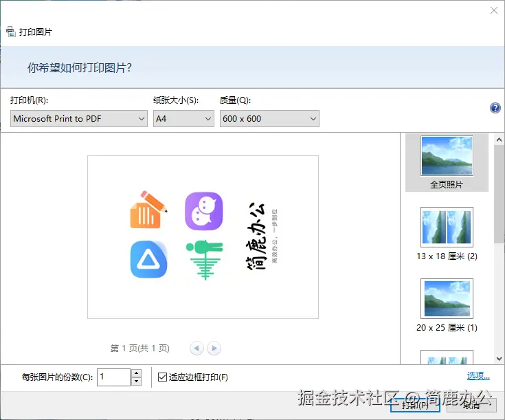This screenshot has height=420, width=505.
Task: Click the 打印机(R): label
Action: click(x=30, y=100)
